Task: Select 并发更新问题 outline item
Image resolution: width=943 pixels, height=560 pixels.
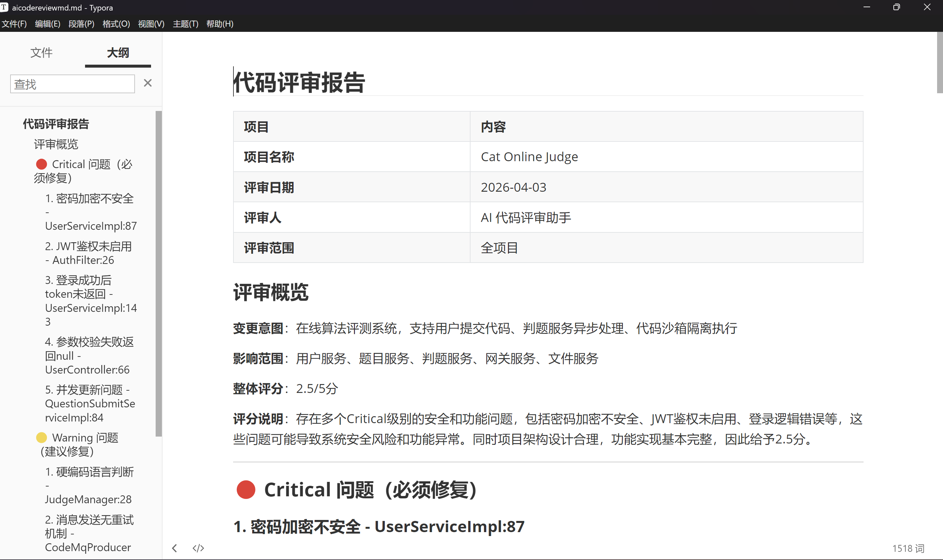Action: 90,403
